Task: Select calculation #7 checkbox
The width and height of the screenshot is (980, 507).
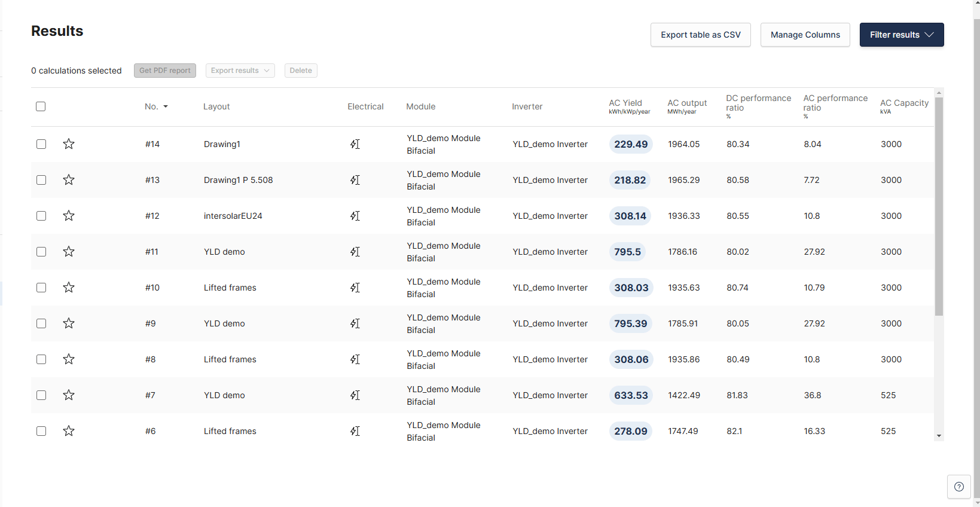Action: pos(41,395)
